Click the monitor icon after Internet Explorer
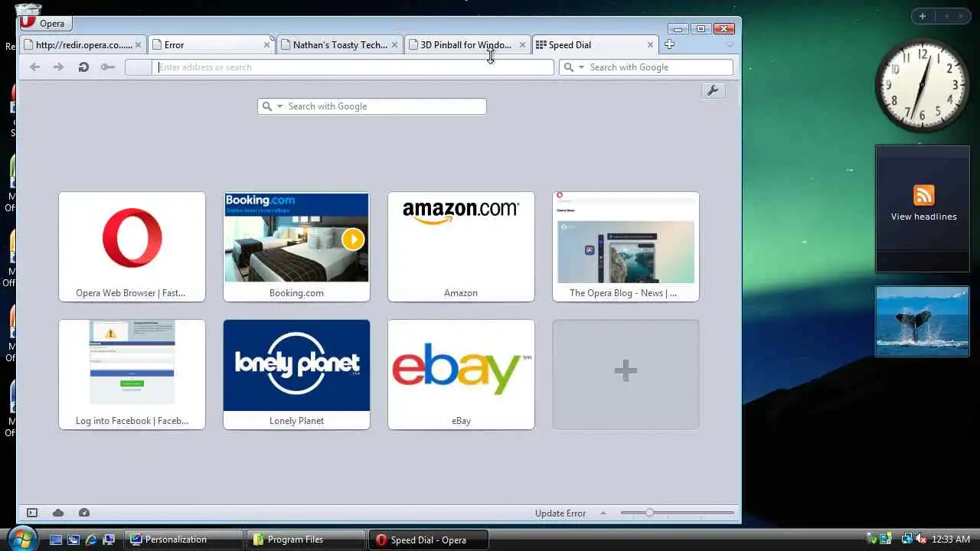Viewport: 980px width, 551px height. [x=109, y=540]
